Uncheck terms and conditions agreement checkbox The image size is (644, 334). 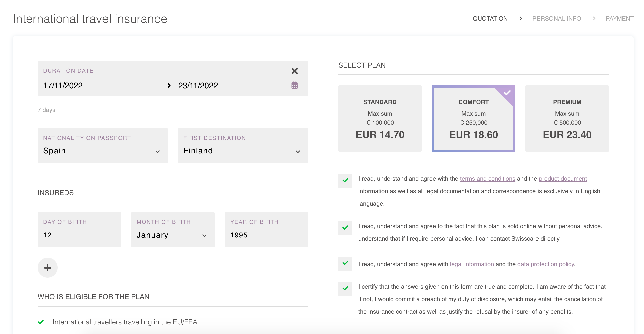[x=345, y=180]
